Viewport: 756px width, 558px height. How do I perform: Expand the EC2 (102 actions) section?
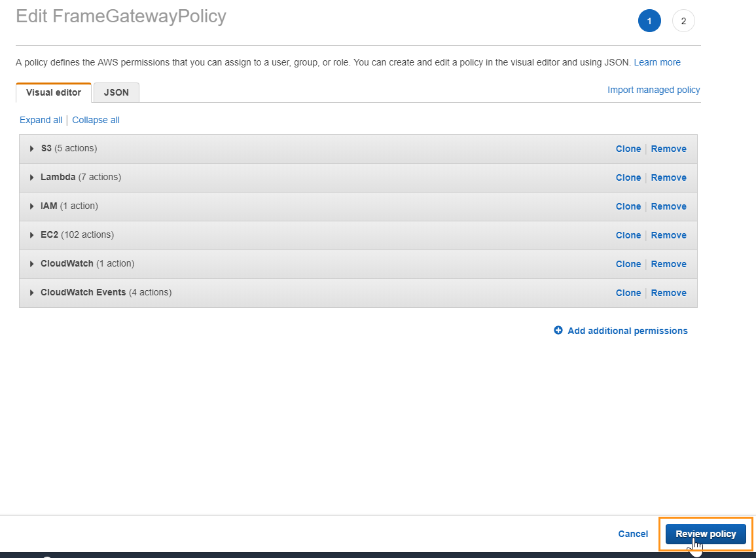31,234
